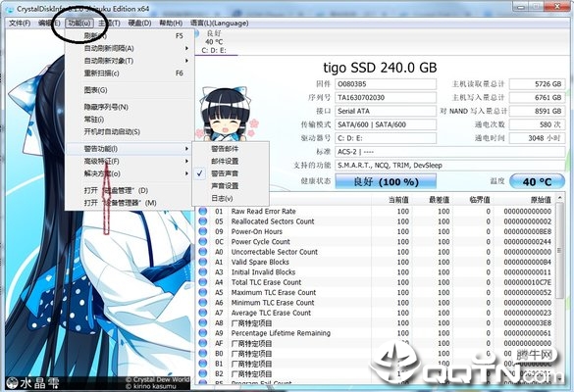
Task: Enable 常驻(i) option
Action: click(x=130, y=120)
